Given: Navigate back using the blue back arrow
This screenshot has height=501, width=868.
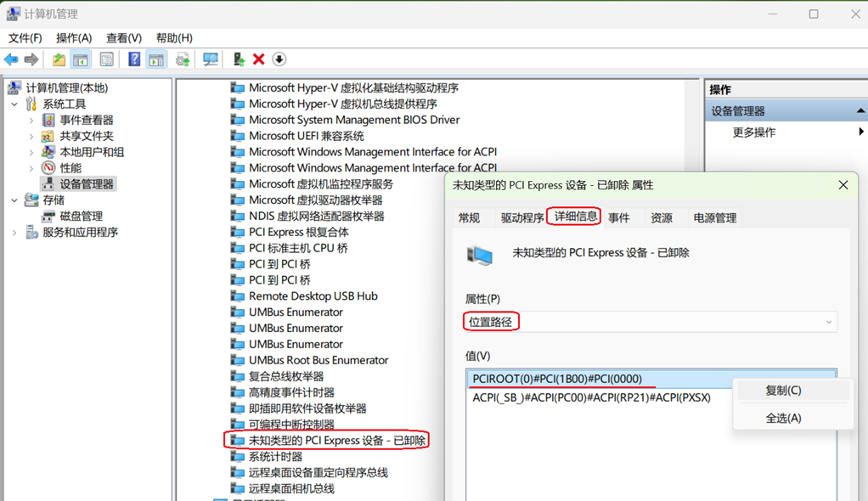Looking at the screenshot, I should click(10, 59).
